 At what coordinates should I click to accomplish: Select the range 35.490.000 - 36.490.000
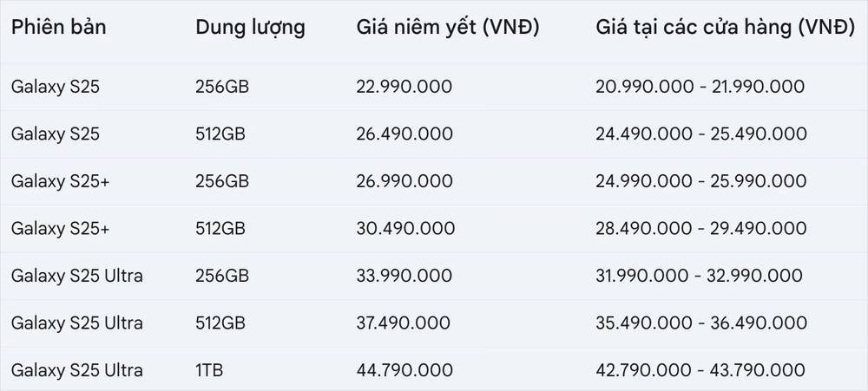click(x=700, y=323)
